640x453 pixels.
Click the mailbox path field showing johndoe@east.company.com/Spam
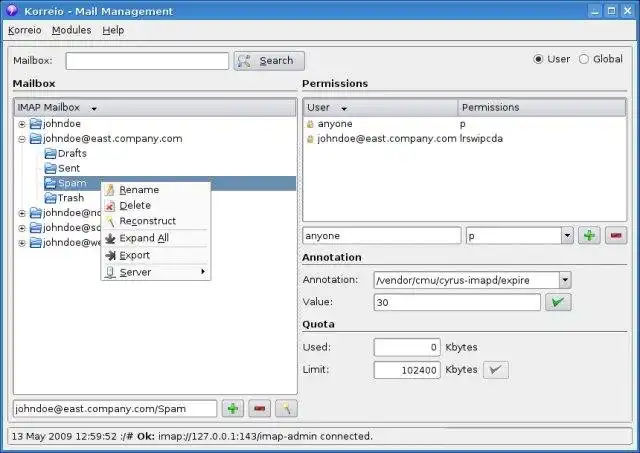pos(115,409)
